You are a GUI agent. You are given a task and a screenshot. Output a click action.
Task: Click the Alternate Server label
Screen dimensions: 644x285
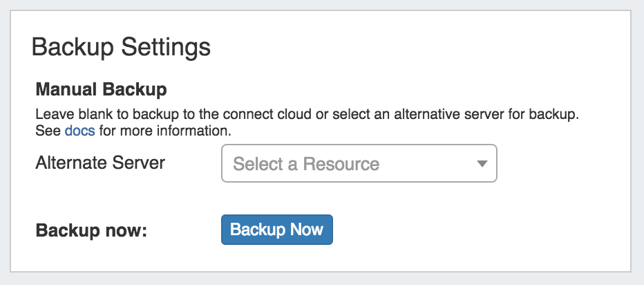[x=100, y=163]
